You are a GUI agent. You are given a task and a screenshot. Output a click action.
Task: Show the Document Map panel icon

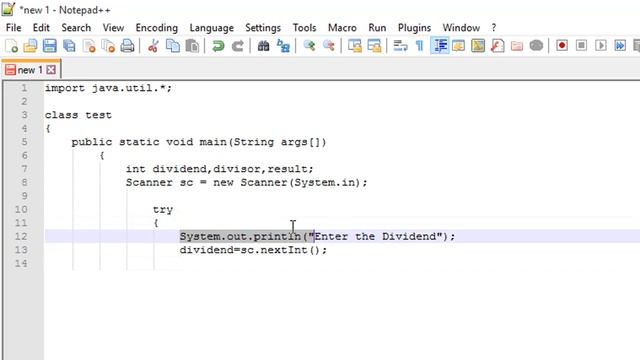(478, 46)
